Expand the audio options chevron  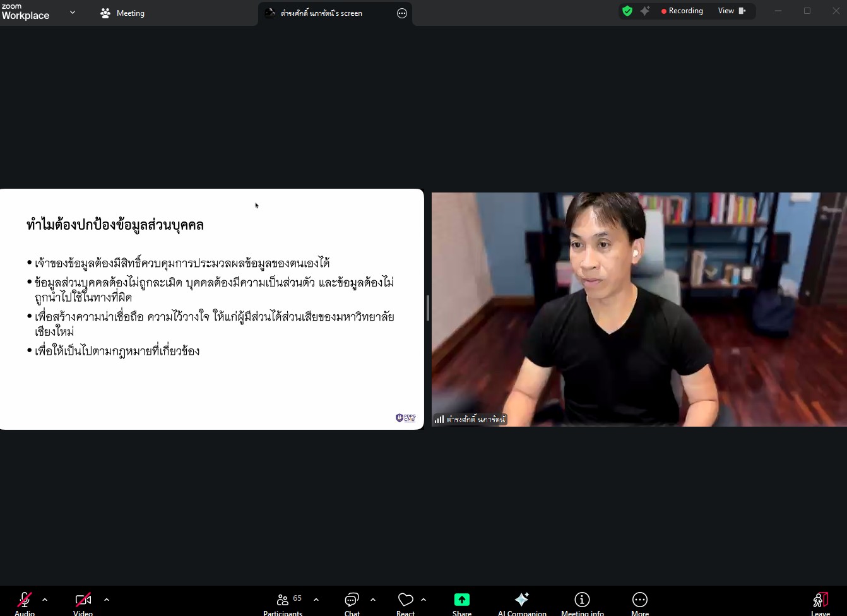click(45, 600)
